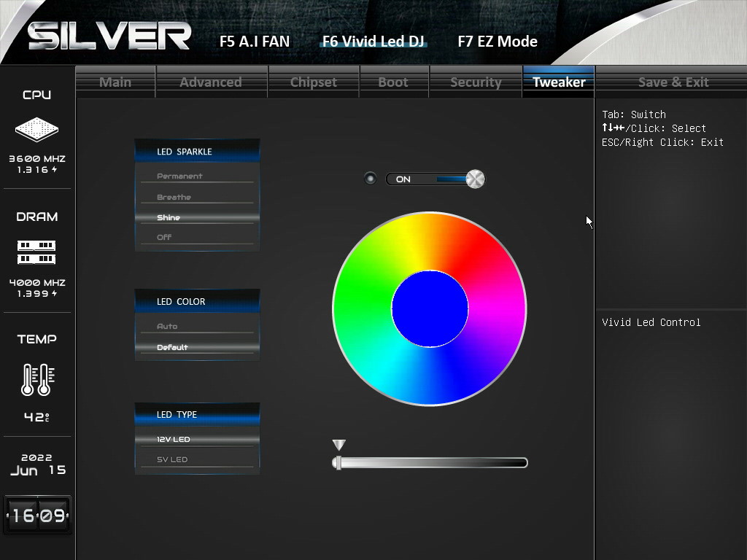Toggle the LED ON switch knob

(x=475, y=179)
